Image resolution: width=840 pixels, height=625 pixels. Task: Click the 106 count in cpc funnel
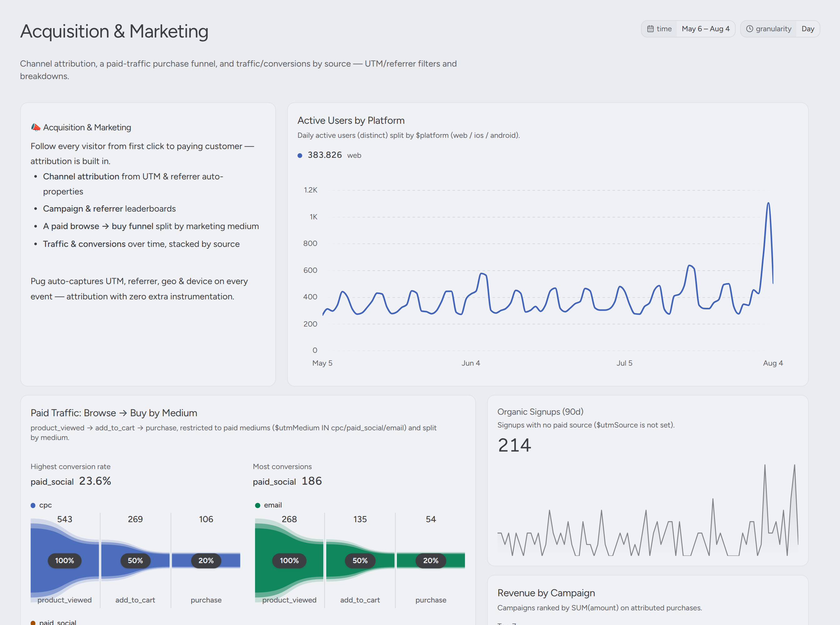pyautogui.click(x=206, y=519)
